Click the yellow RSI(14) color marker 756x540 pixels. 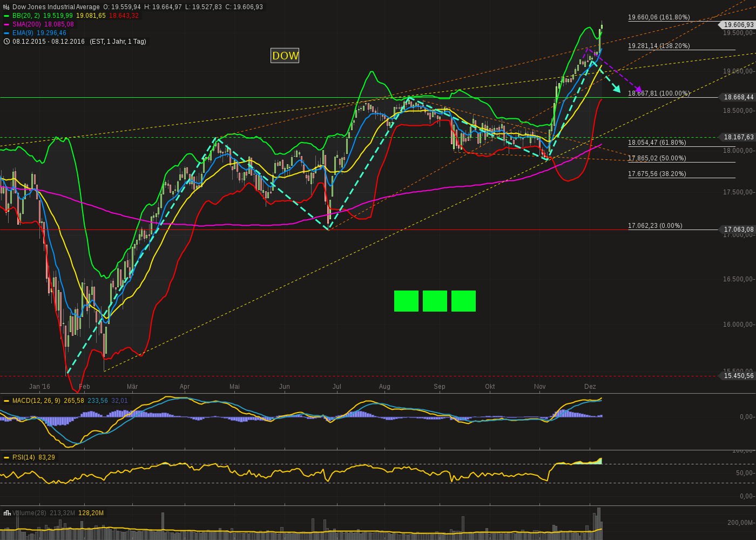6,457
